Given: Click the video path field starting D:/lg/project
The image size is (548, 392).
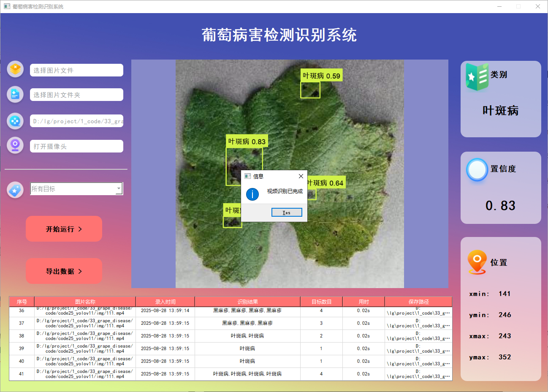Looking at the screenshot, I should pyautogui.click(x=76, y=121).
